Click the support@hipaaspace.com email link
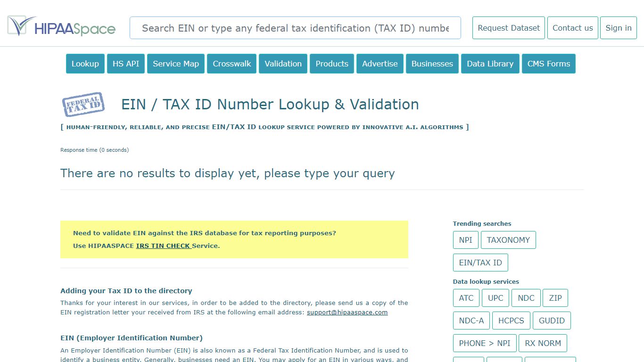Screen dimensions: 644x362 click(x=347, y=312)
